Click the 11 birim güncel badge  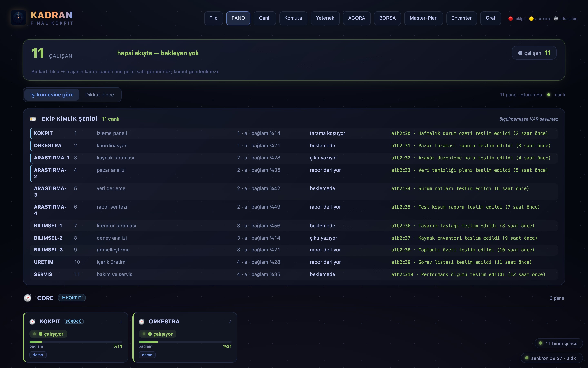tap(559, 343)
